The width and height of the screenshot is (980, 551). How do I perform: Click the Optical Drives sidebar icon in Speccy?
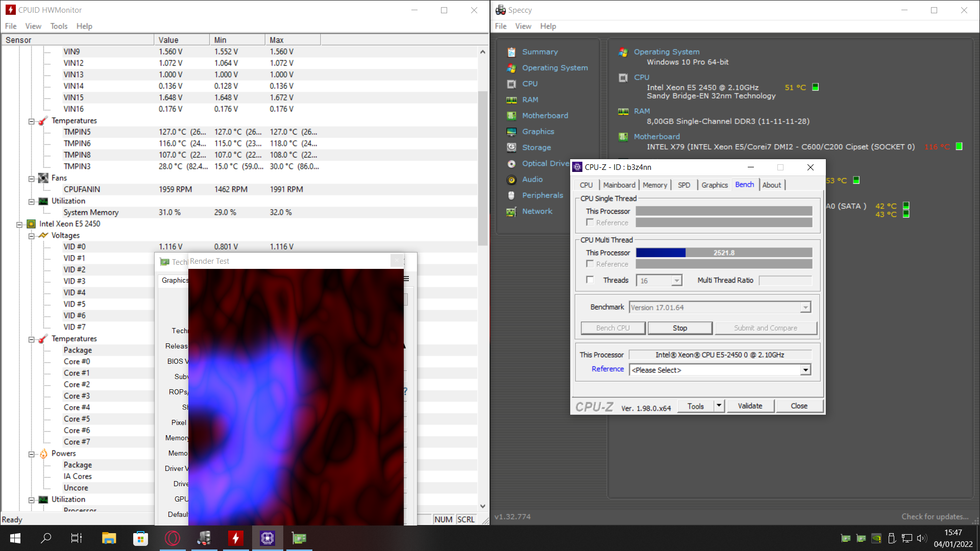511,164
